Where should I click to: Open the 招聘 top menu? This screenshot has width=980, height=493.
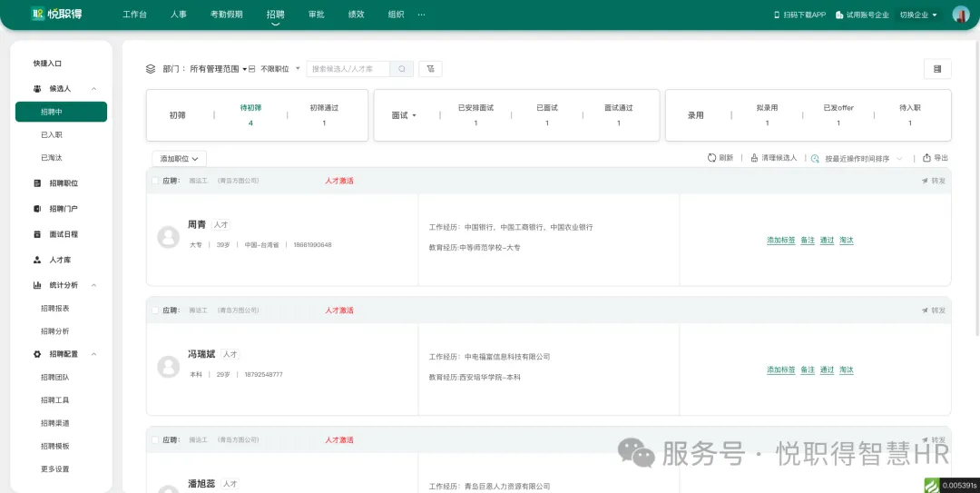tap(275, 15)
